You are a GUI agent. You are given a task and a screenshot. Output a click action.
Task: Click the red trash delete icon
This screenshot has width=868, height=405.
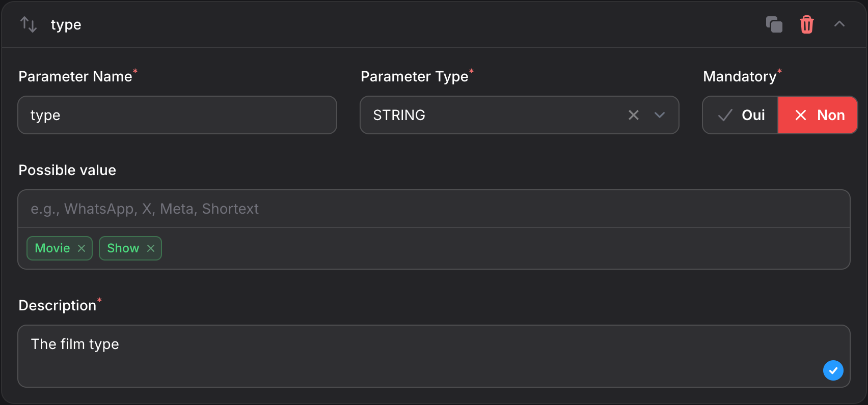[806, 24]
